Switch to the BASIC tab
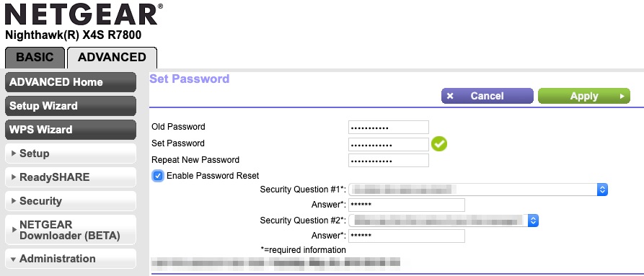 coord(35,58)
